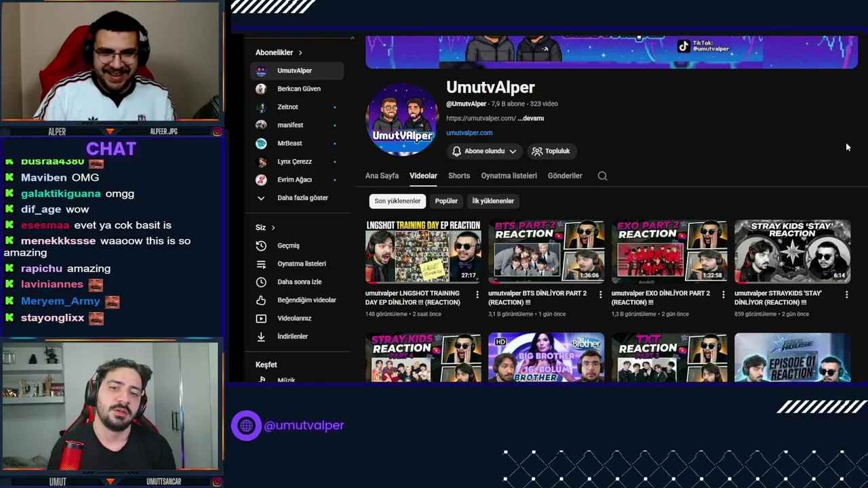Screen dimensions: 868x488
Task: Switch to Gönderiler tab
Action: coord(565,176)
